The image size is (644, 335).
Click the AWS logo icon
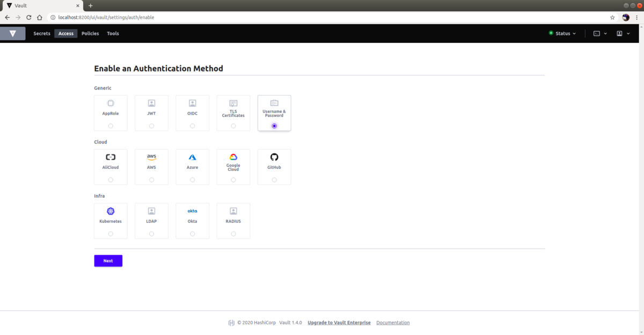151,157
